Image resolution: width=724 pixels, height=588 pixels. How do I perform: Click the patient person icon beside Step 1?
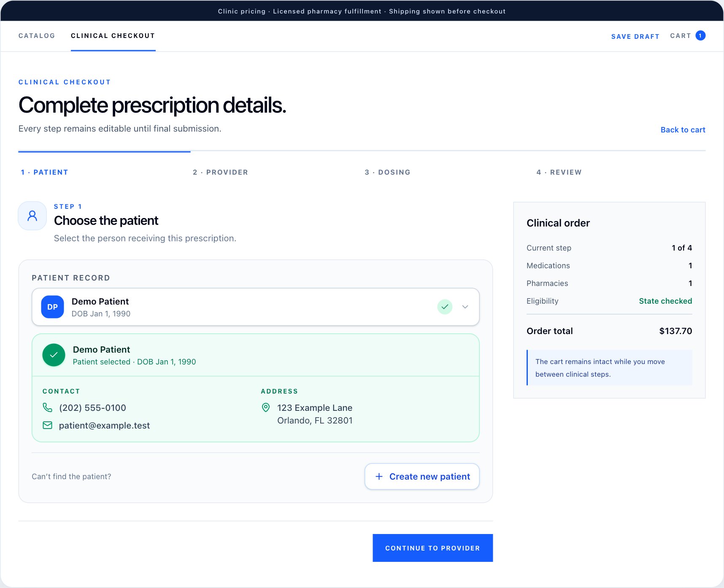[32, 216]
